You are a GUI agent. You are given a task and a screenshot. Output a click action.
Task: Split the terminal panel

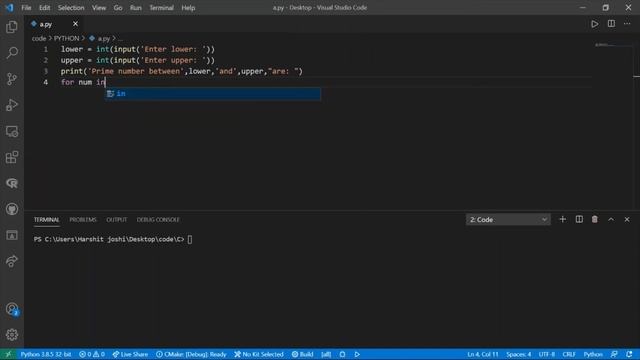point(579,220)
